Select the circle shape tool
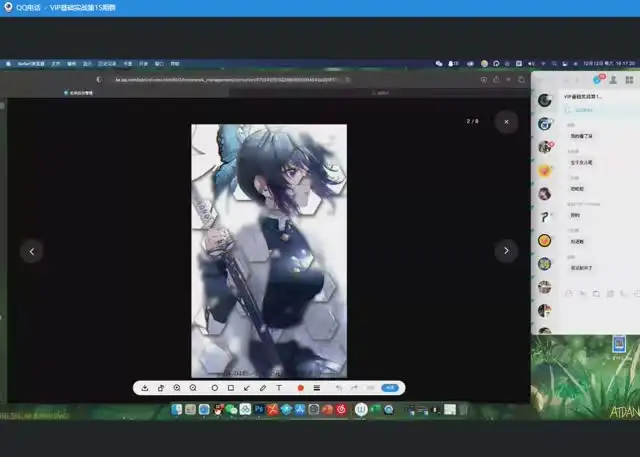The height and width of the screenshot is (457, 640). pos(214,387)
